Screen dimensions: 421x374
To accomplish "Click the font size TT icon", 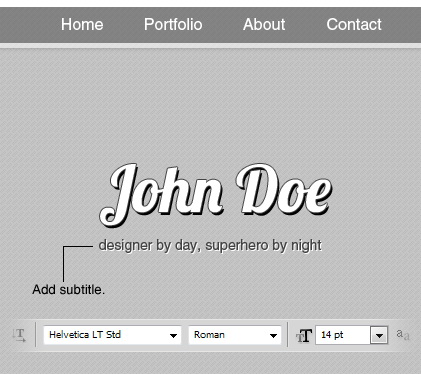I will pyautogui.click(x=304, y=335).
